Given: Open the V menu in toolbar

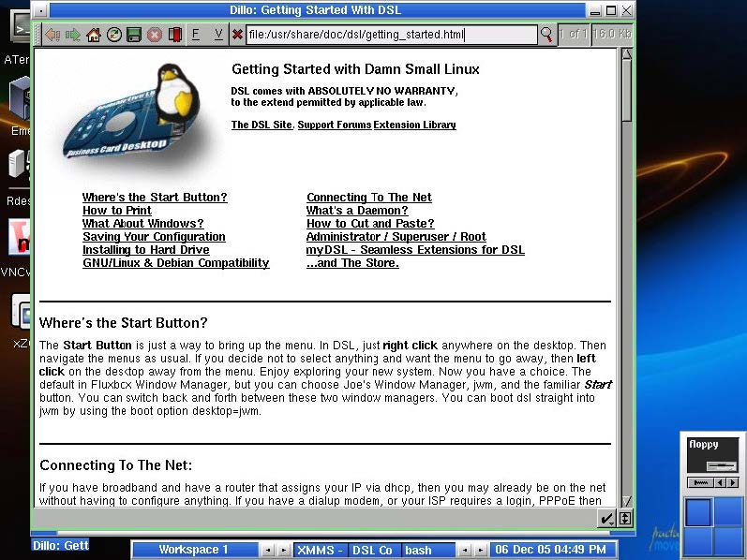Looking at the screenshot, I should pos(218,35).
